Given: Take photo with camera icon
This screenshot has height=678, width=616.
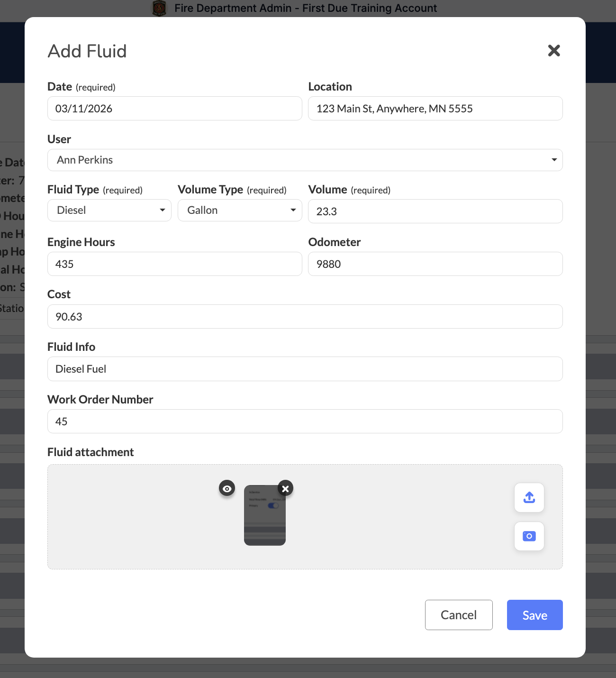Looking at the screenshot, I should (529, 536).
